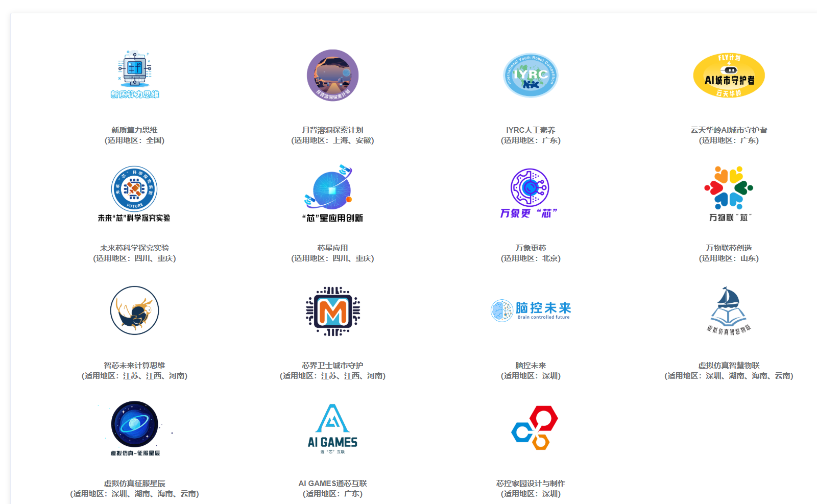Click the text (适用地区：全国)
The width and height of the screenshot is (817, 504).
[x=134, y=140]
